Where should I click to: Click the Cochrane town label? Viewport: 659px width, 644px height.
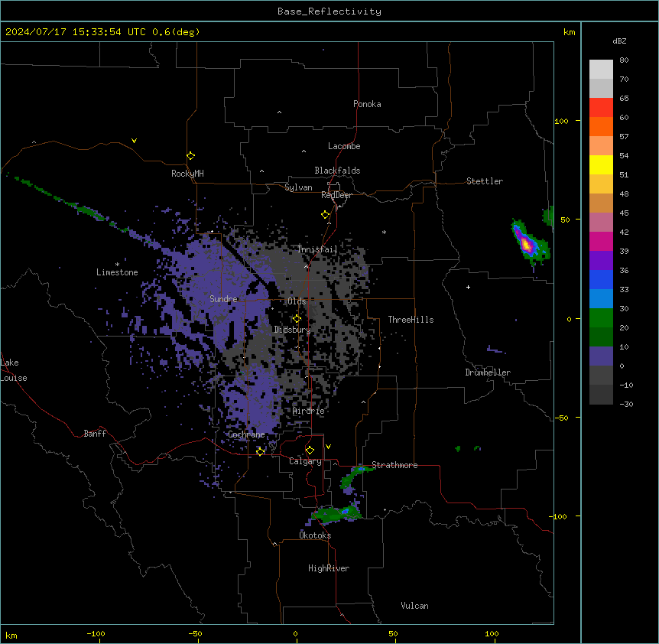pyautogui.click(x=246, y=434)
